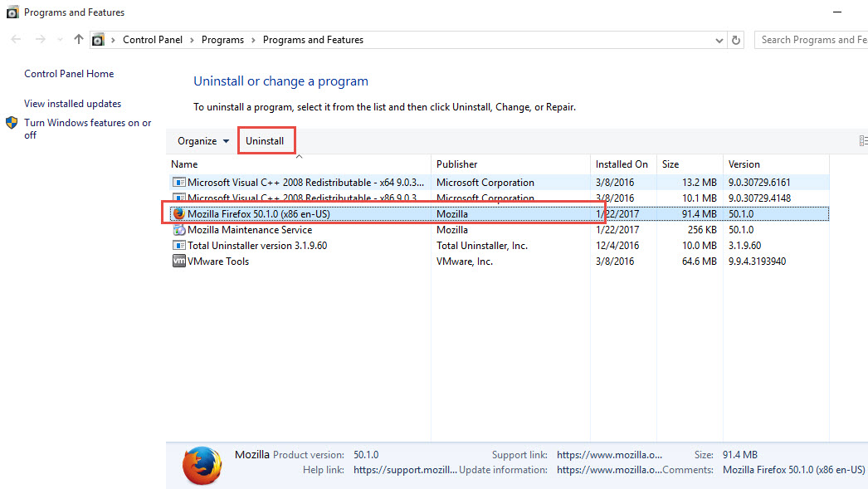Click the 64.6 MB size cell

click(x=700, y=262)
